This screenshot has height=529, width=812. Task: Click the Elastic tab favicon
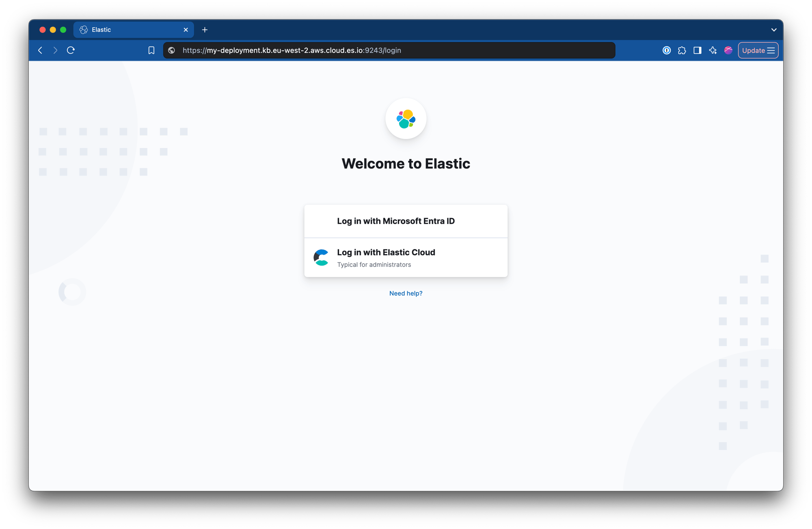[84, 30]
